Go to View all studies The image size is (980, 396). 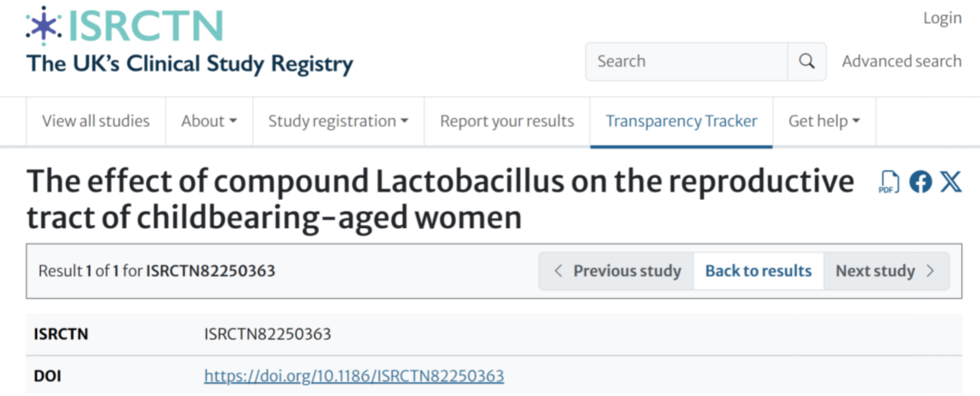point(95,121)
